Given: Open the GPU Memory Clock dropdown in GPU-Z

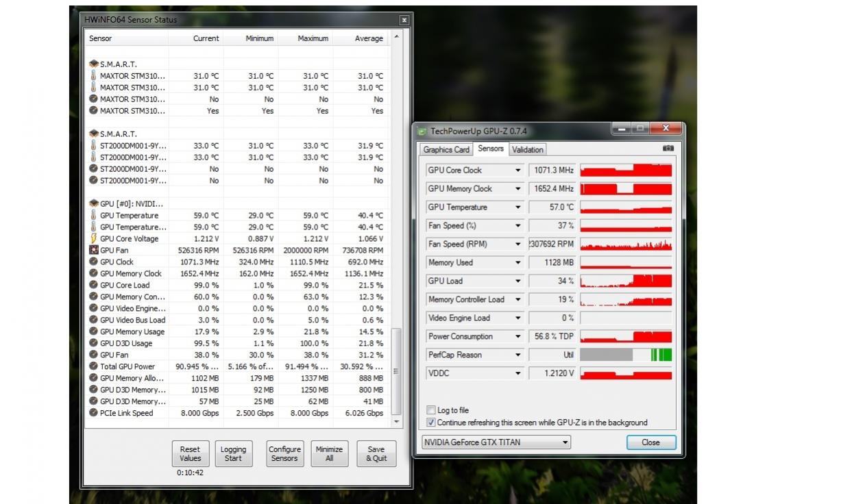Looking at the screenshot, I should 517,189.
